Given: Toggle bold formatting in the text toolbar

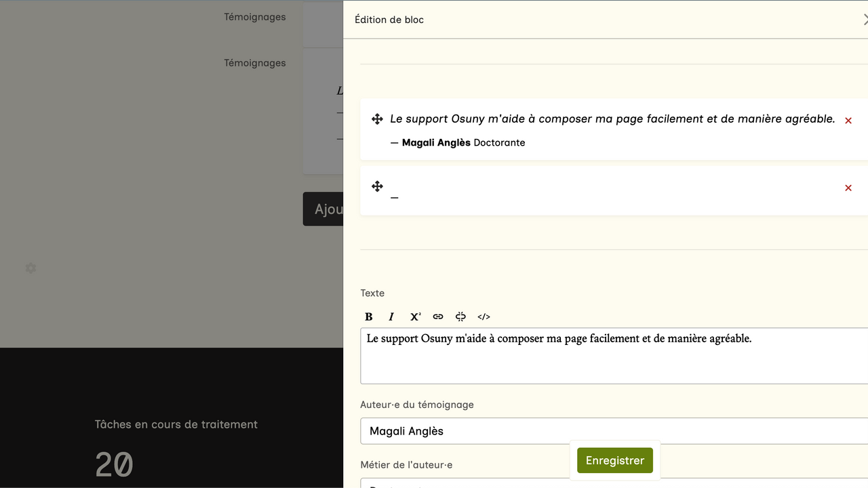Looking at the screenshot, I should click(369, 317).
